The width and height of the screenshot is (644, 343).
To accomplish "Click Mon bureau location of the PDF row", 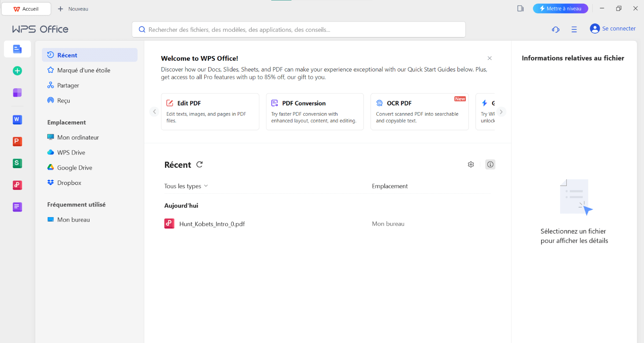I will coord(388,224).
